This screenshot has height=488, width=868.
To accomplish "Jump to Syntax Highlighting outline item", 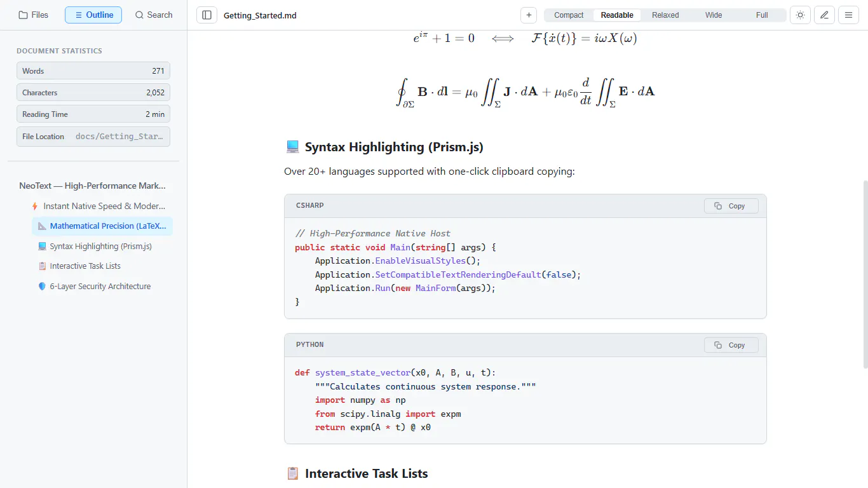I will pyautogui.click(x=102, y=246).
